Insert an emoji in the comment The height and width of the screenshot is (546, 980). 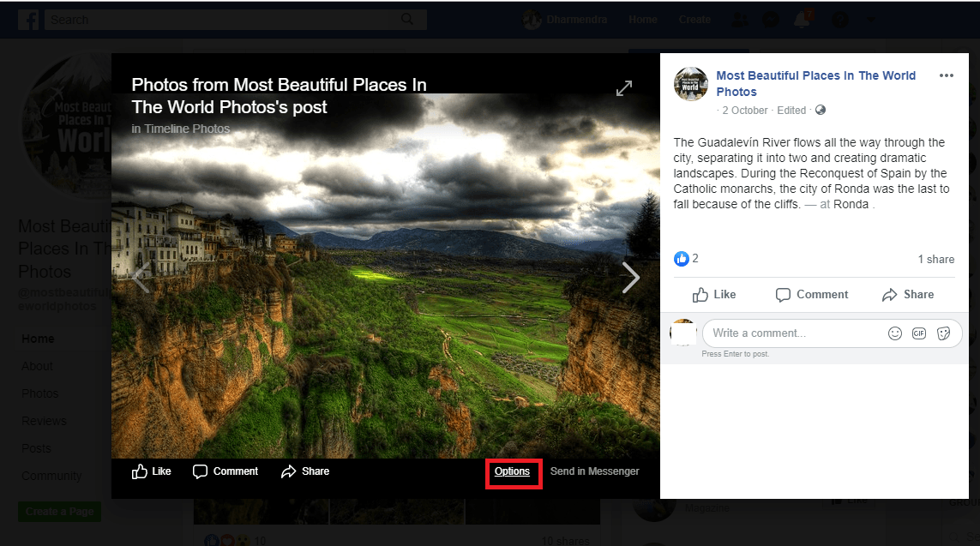[895, 333]
